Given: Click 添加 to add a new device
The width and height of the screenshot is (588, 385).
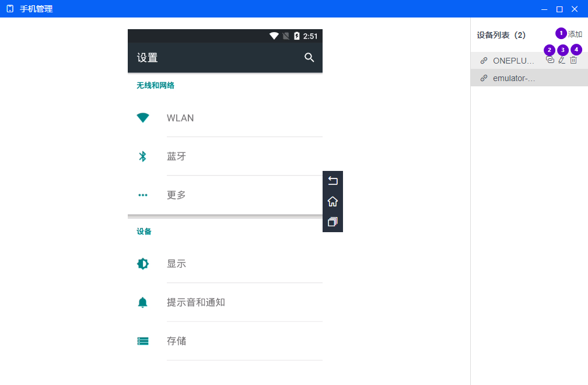Looking at the screenshot, I should click(x=575, y=34).
